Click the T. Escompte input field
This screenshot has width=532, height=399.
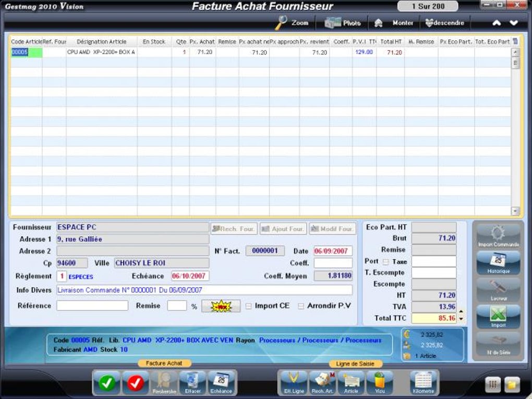coord(433,272)
